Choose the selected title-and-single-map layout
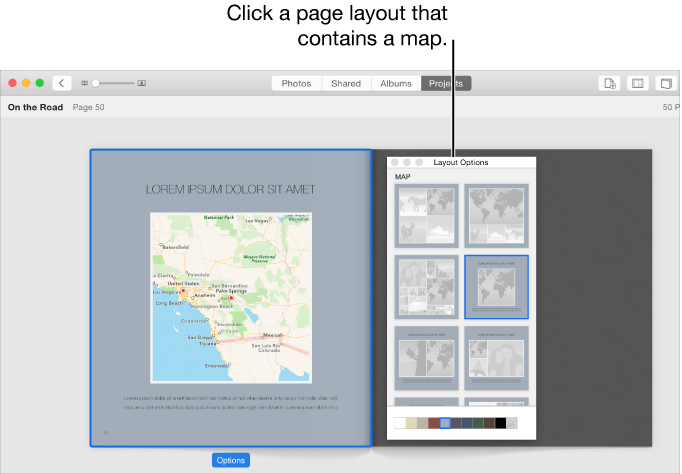682x474 pixels. [496, 287]
